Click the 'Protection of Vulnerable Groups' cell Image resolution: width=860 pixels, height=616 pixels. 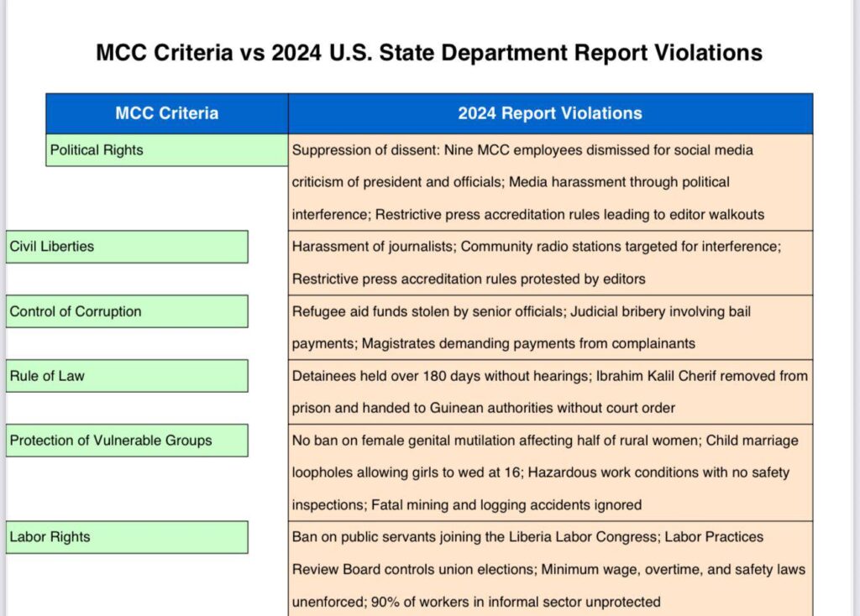tap(126, 441)
